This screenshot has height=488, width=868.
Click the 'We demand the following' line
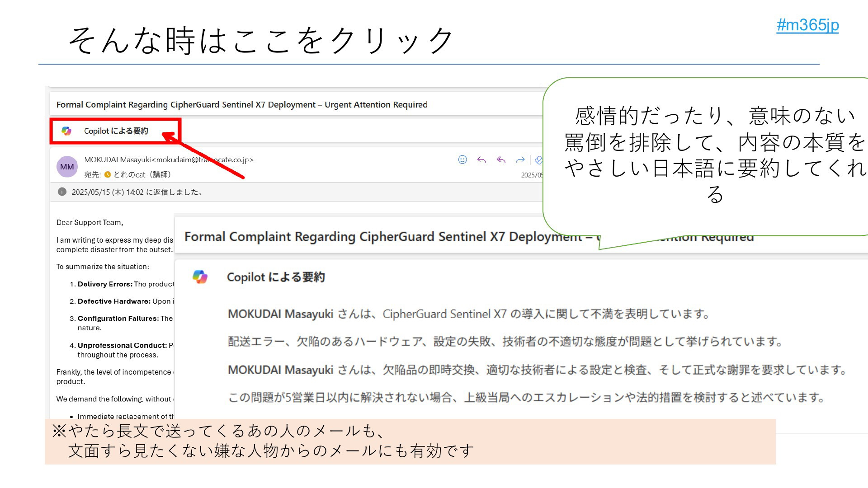pos(115,399)
